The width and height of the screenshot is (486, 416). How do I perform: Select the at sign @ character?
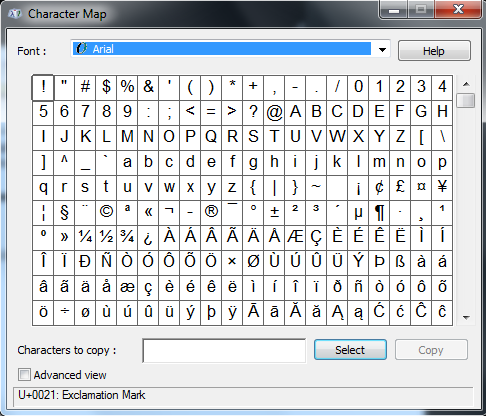coord(274,112)
